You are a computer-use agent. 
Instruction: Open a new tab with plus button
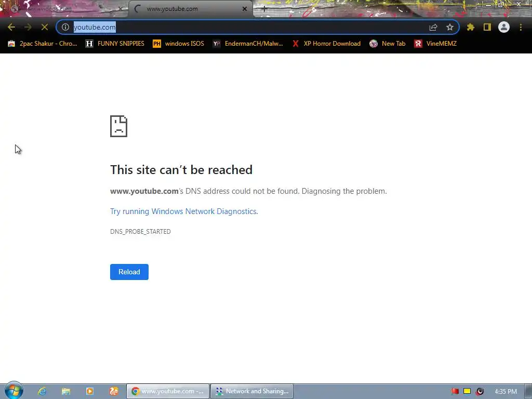pyautogui.click(x=264, y=9)
